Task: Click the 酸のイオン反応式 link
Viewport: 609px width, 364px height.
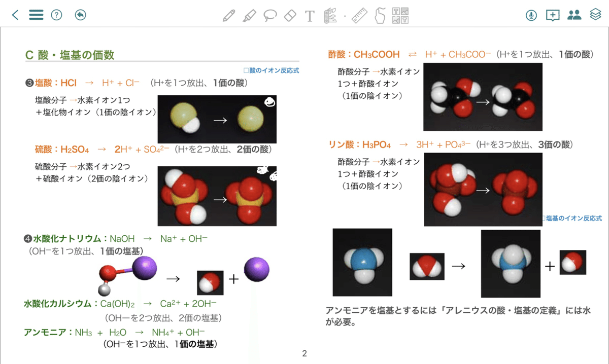Action: pyautogui.click(x=272, y=70)
